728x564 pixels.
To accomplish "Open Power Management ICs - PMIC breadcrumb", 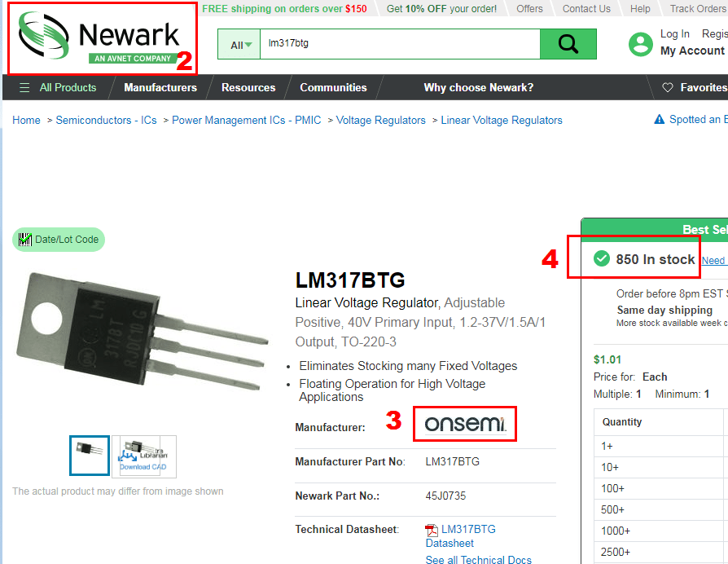I will coord(246,121).
